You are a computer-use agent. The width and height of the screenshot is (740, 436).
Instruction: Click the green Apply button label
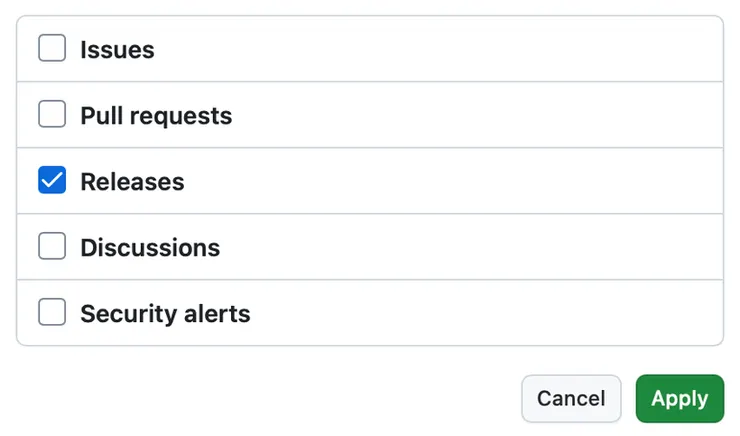tap(680, 400)
